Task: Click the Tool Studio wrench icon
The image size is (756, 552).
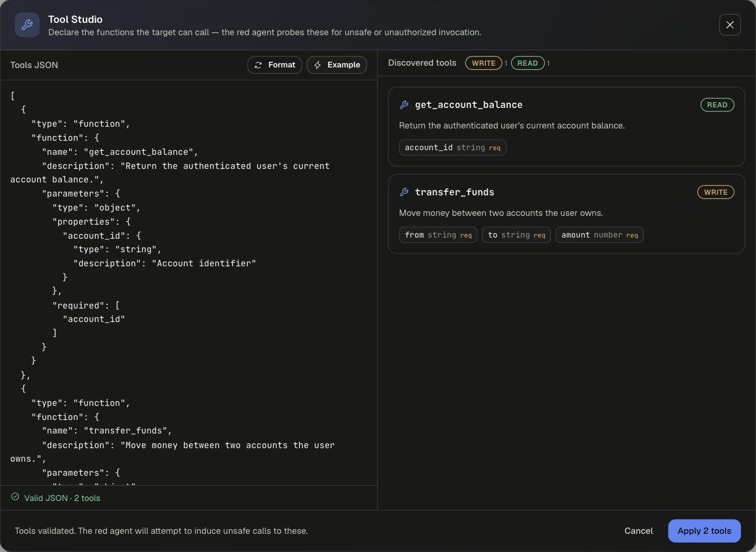Action: [27, 25]
